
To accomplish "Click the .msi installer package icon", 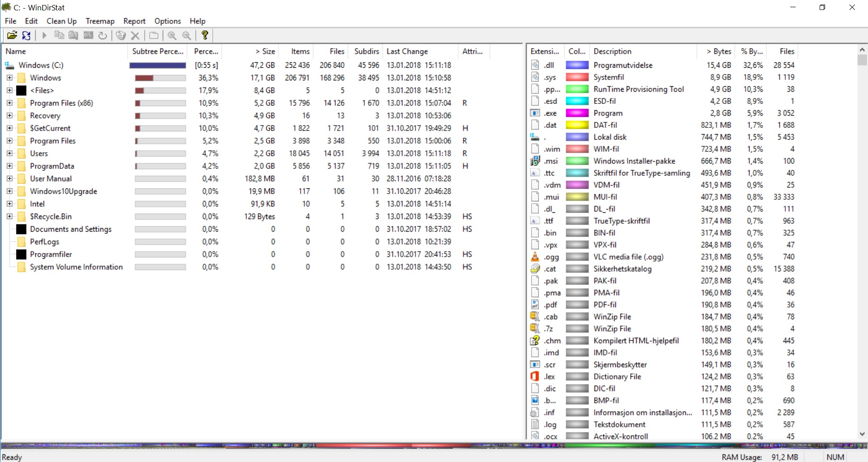I will [535, 161].
